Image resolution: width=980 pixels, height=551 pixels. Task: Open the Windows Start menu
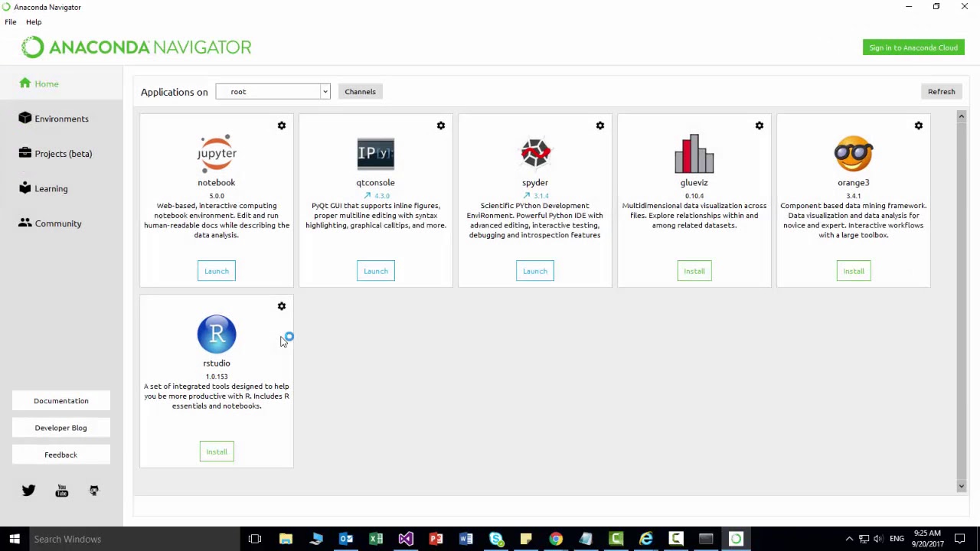pos(15,539)
